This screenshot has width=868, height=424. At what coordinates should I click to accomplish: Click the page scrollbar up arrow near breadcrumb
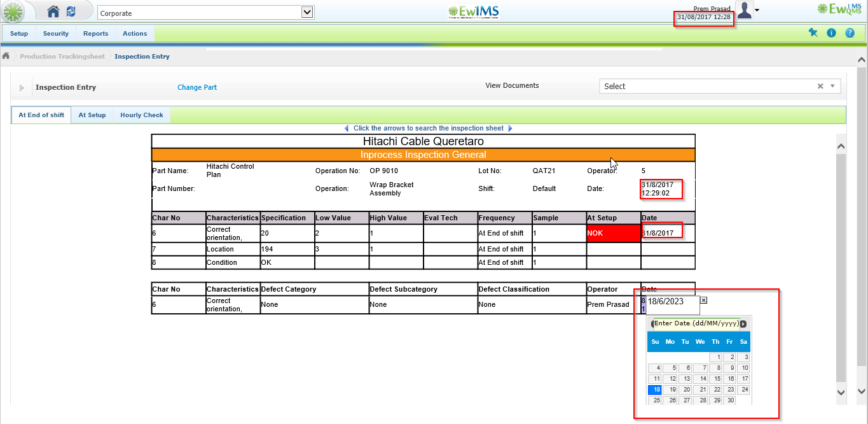862,60
